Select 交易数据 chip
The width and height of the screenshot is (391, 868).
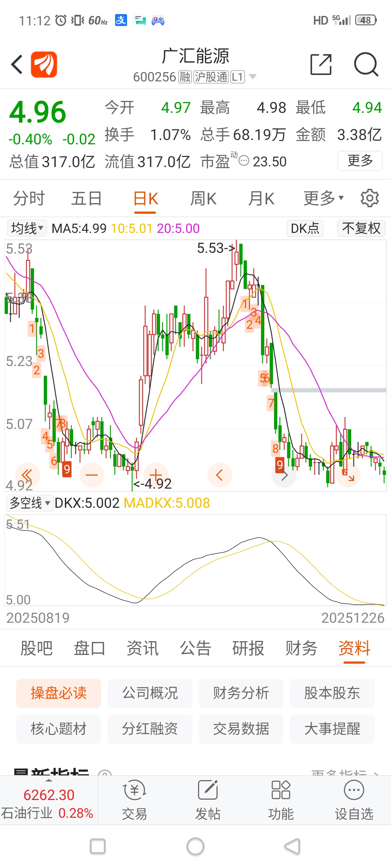(241, 729)
